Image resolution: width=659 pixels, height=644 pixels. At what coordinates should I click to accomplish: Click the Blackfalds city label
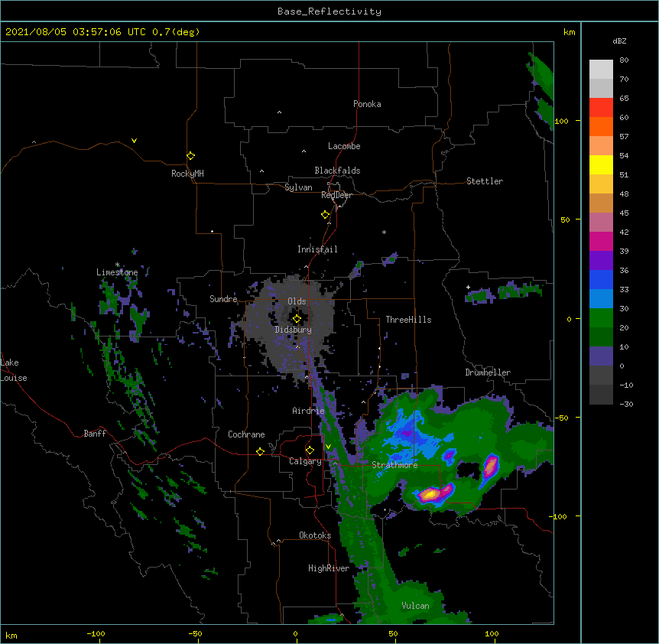point(337,171)
